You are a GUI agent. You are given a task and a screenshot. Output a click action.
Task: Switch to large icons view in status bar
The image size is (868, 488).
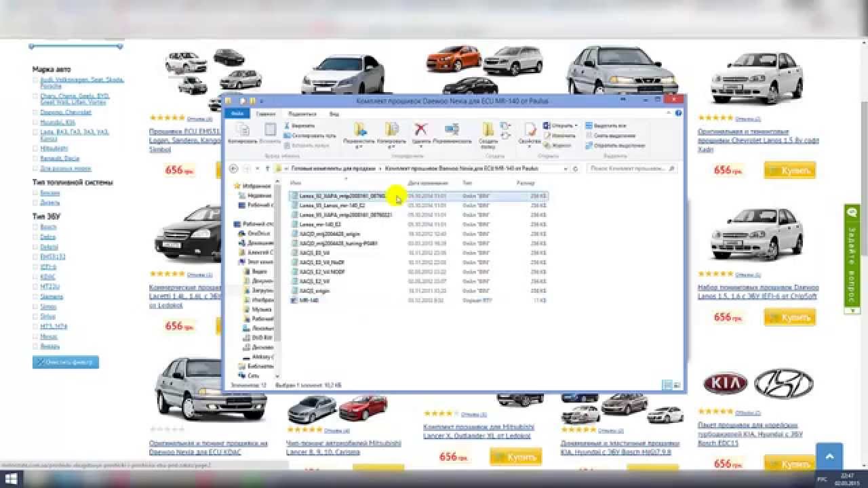click(677, 385)
